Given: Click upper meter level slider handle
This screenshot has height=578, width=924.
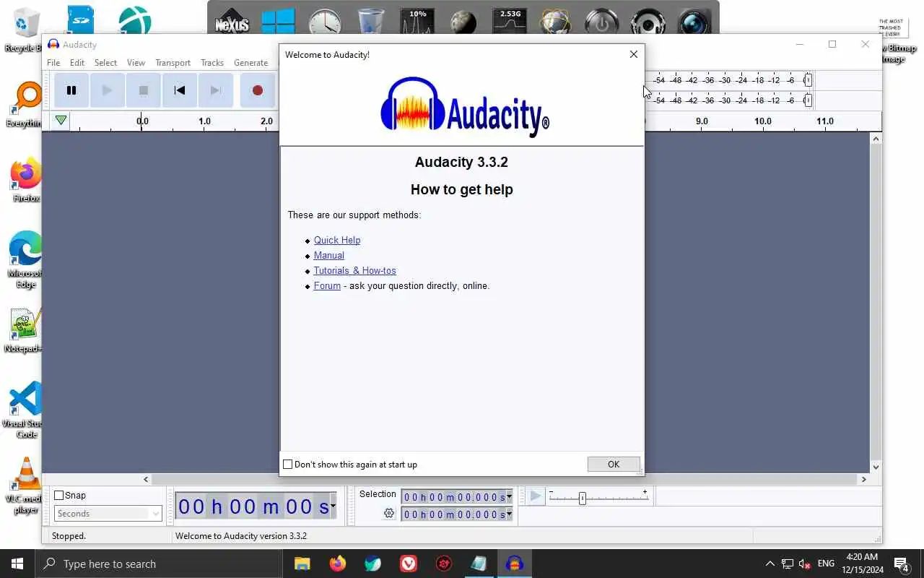Looking at the screenshot, I should 808,80.
